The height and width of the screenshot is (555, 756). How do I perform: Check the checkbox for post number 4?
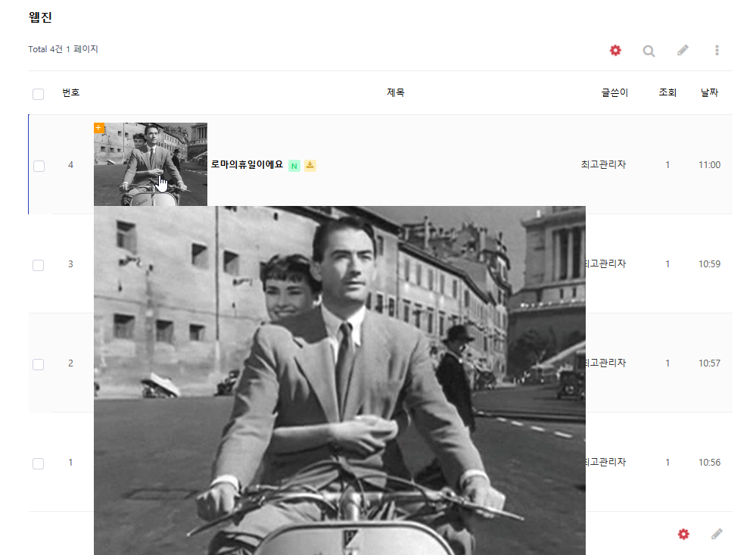pyautogui.click(x=39, y=166)
